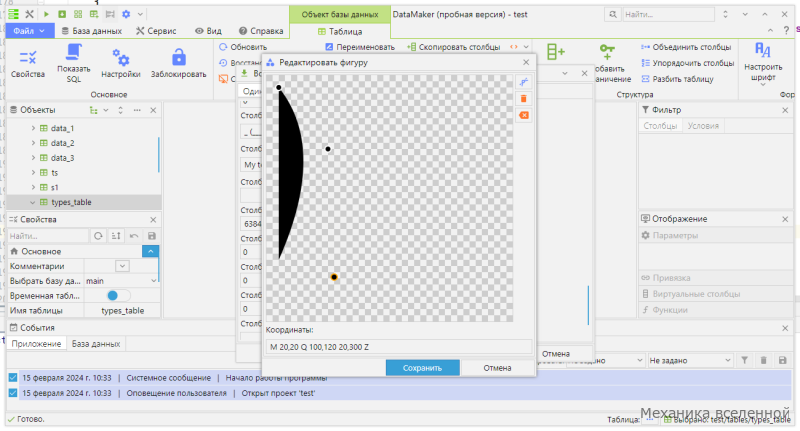Click the Сохранить button

[x=422, y=368]
